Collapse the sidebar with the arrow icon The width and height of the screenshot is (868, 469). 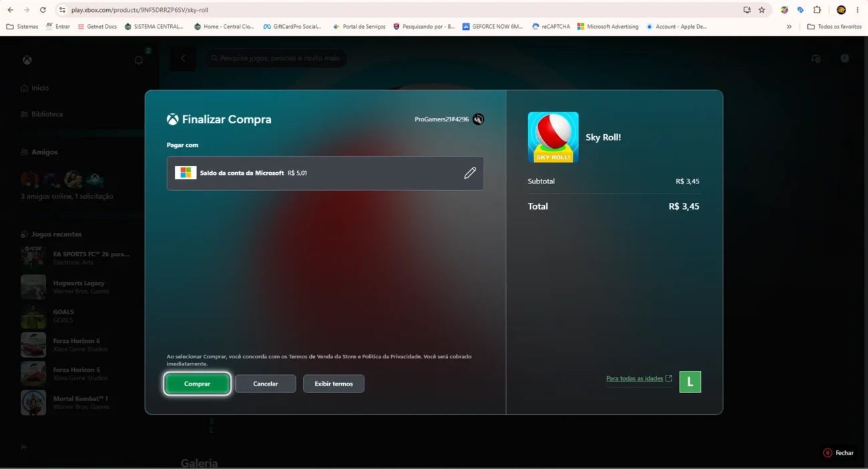click(x=25, y=447)
